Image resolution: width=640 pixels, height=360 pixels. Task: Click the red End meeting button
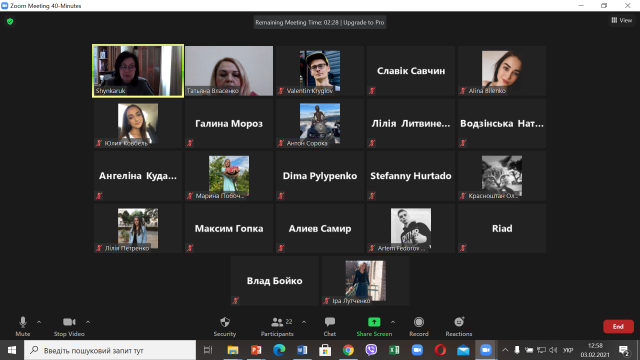tap(618, 327)
